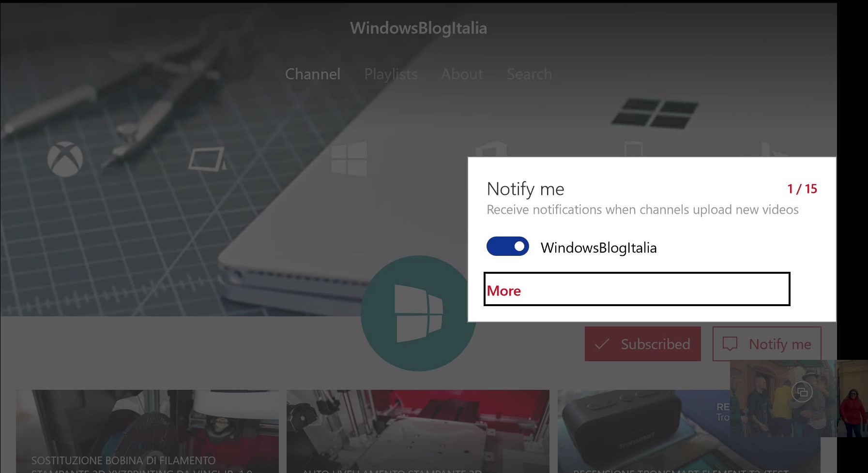Open the More option in Notify me
Image resolution: width=868 pixels, height=473 pixels.
tap(637, 289)
